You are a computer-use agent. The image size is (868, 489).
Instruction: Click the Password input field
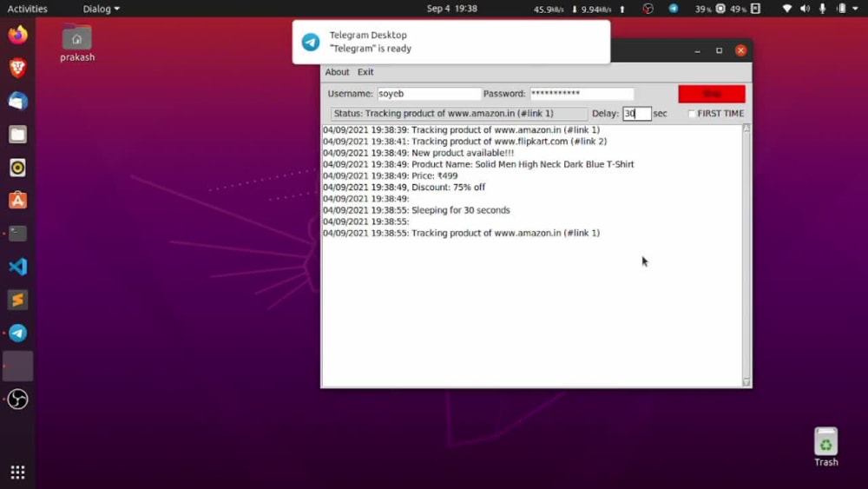(582, 94)
